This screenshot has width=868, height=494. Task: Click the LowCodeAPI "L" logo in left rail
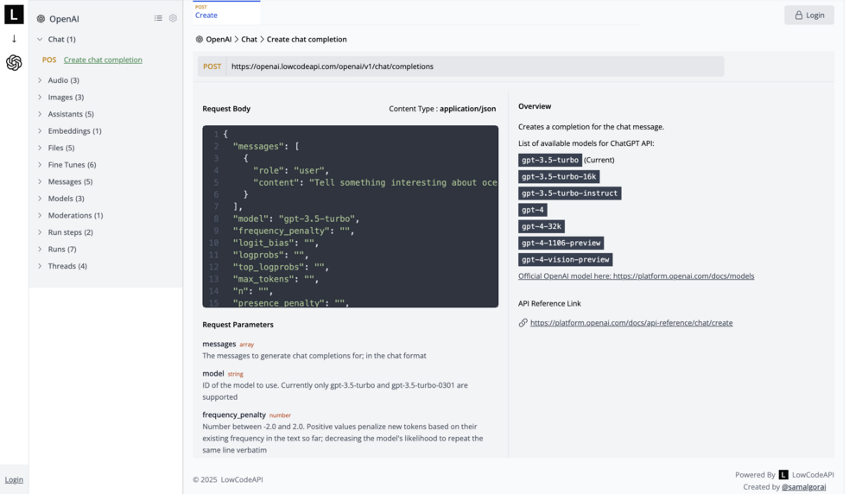tap(14, 15)
